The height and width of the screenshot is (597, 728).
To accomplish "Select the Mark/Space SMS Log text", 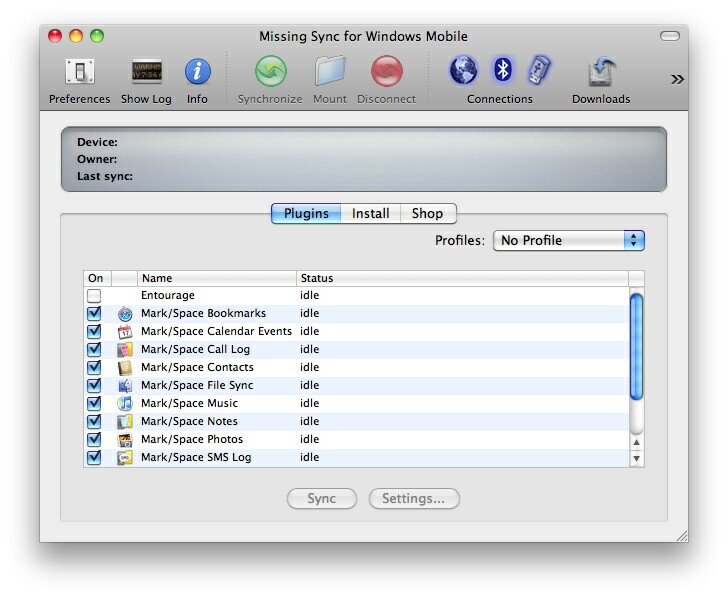I will coord(196,457).
